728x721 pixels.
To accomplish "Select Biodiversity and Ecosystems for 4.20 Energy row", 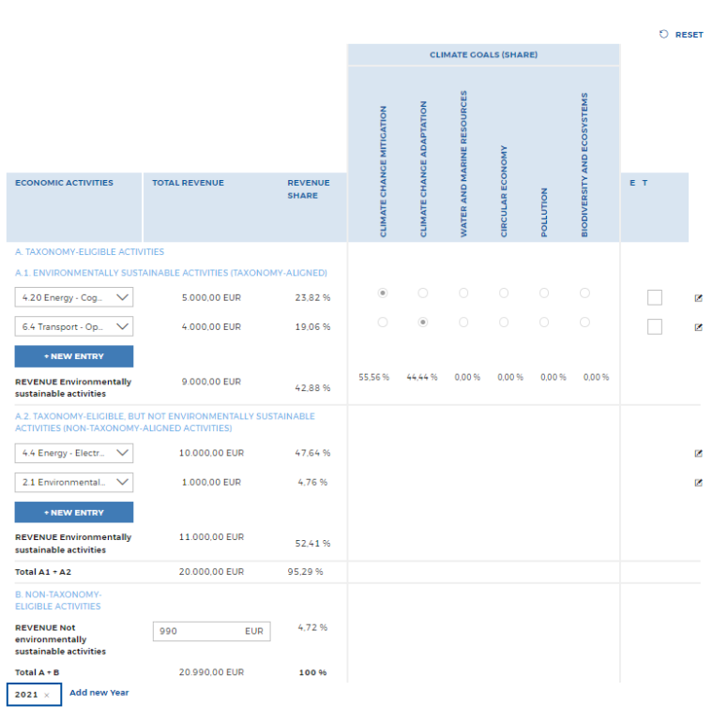I will click(x=584, y=293).
